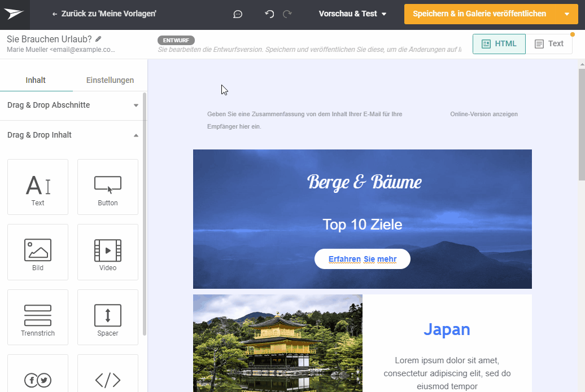
Task: Select the Inhalt tab
Action: (x=36, y=80)
